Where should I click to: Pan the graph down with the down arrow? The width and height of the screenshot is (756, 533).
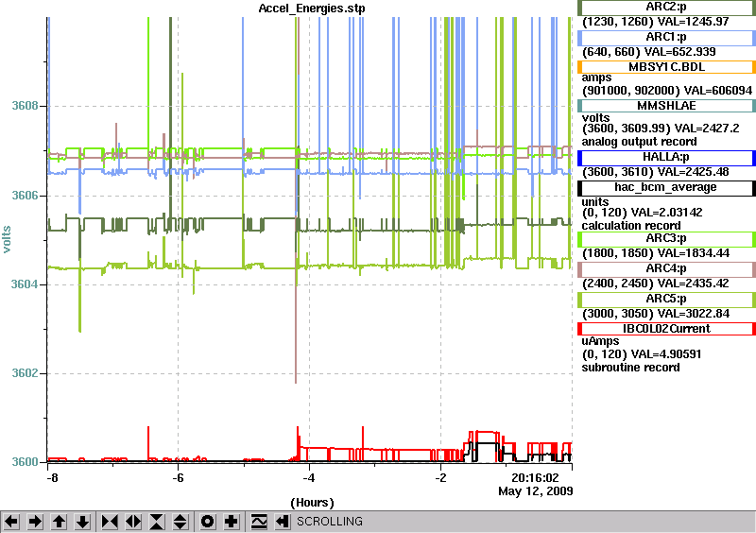pyautogui.click(x=82, y=522)
